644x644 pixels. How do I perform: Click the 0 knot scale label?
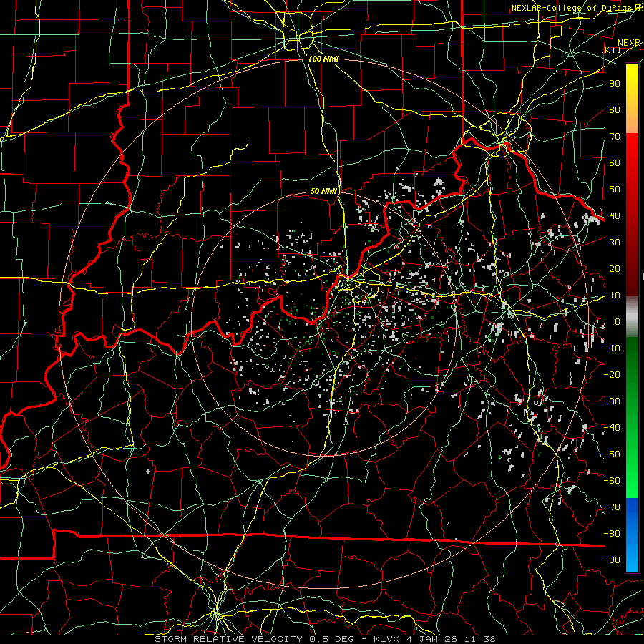coord(618,322)
